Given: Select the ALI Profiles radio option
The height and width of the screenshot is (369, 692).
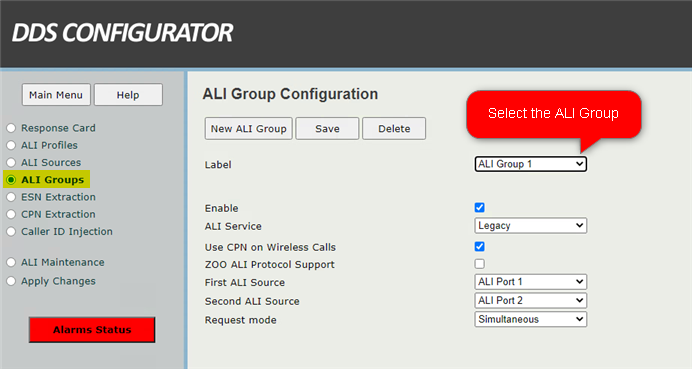Looking at the screenshot, I should 11,145.
